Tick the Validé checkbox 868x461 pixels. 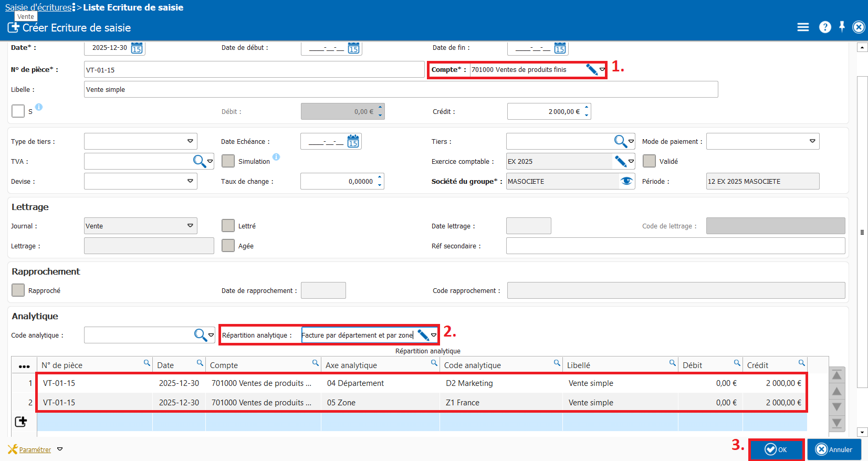coord(649,161)
